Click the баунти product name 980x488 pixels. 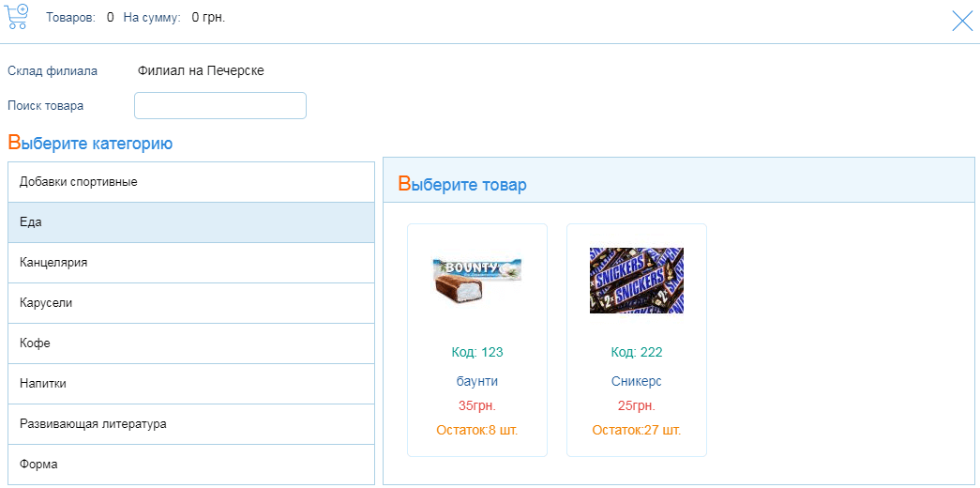(x=477, y=382)
